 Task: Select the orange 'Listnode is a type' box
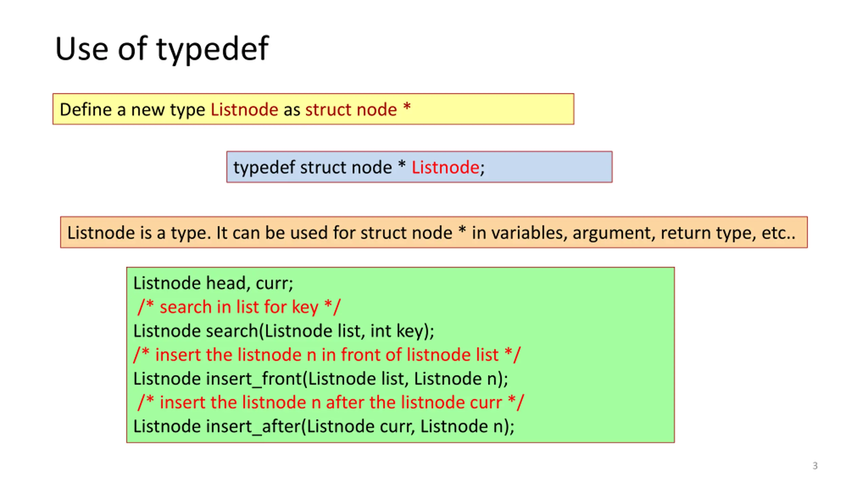(434, 232)
